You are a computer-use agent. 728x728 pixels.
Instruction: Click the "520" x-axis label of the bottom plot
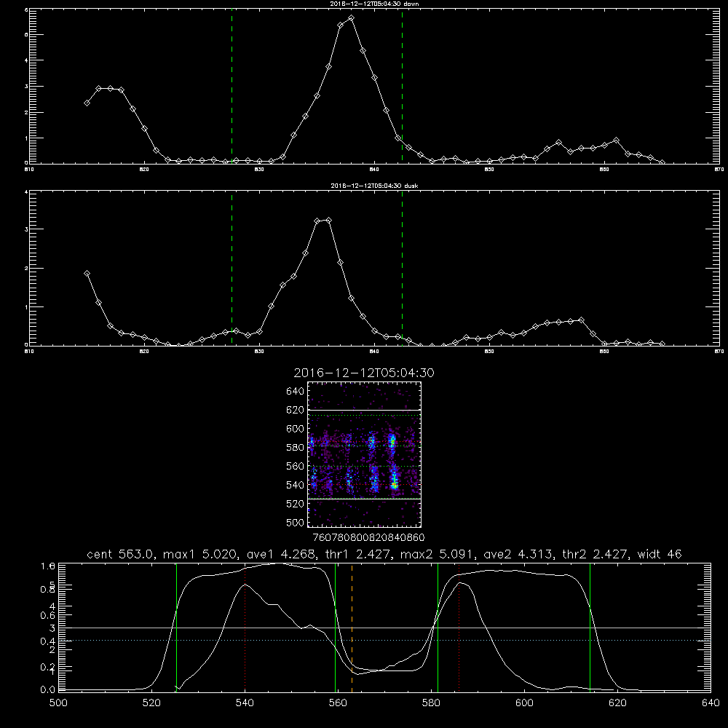(152, 703)
